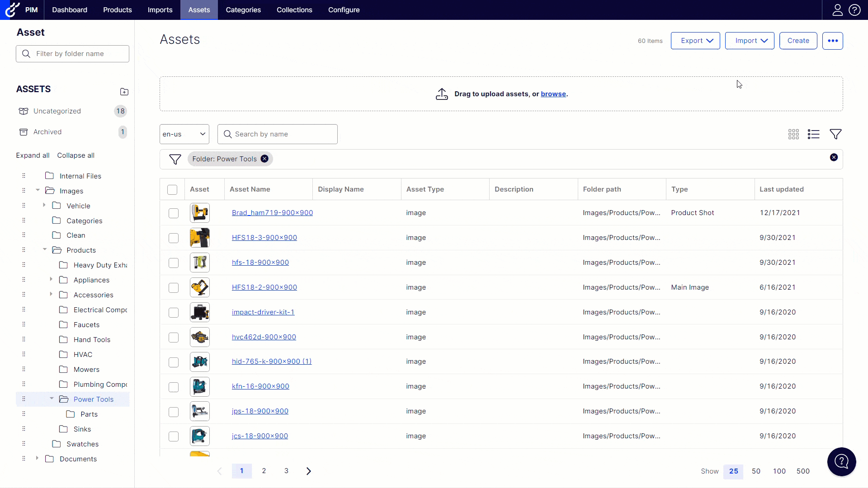Click the add new folder icon
Screen dimensions: 868x488
(x=124, y=92)
